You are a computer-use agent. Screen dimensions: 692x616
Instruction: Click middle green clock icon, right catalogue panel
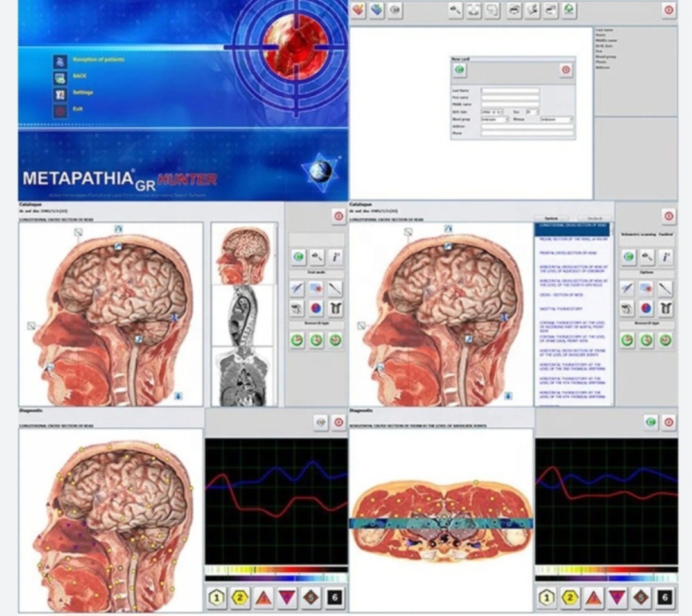click(646, 340)
